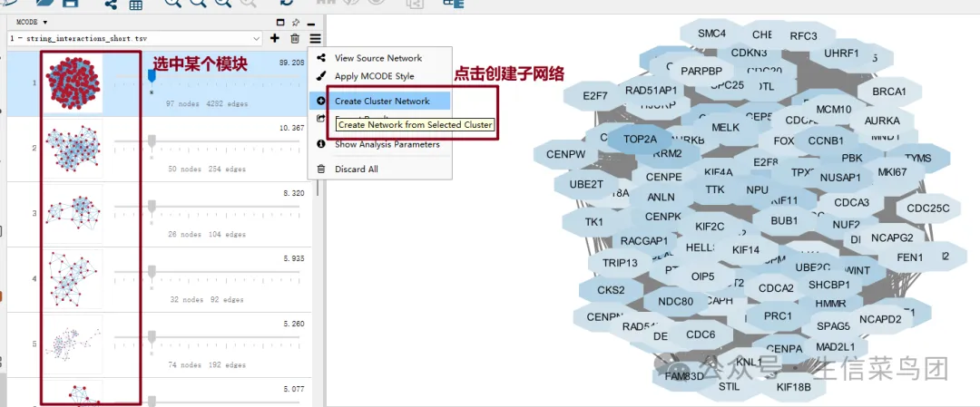Click the '97 nodes 4282 edges' label
The image size is (980, 407).
(206, 103)
